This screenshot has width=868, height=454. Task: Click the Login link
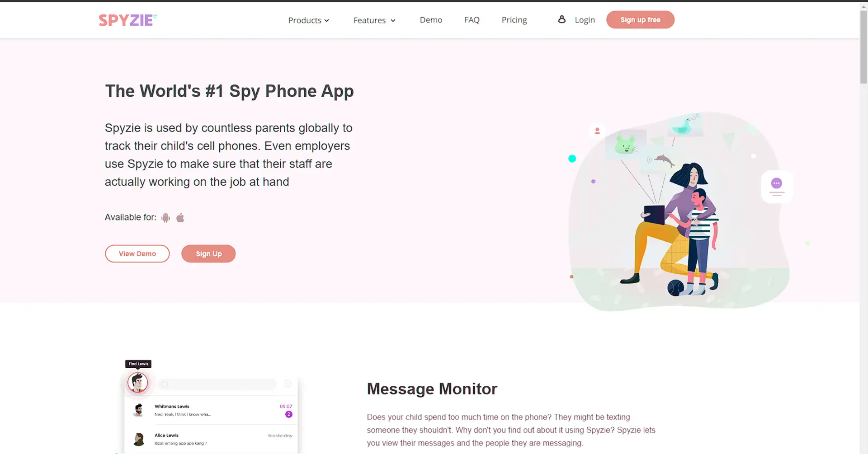pyautogui.click(x=585, y=20)
